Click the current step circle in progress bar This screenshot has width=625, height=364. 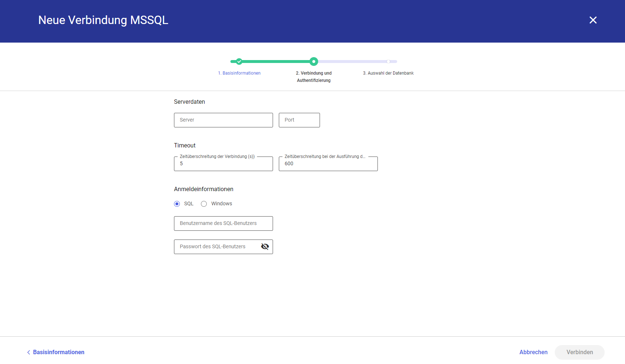314,62
